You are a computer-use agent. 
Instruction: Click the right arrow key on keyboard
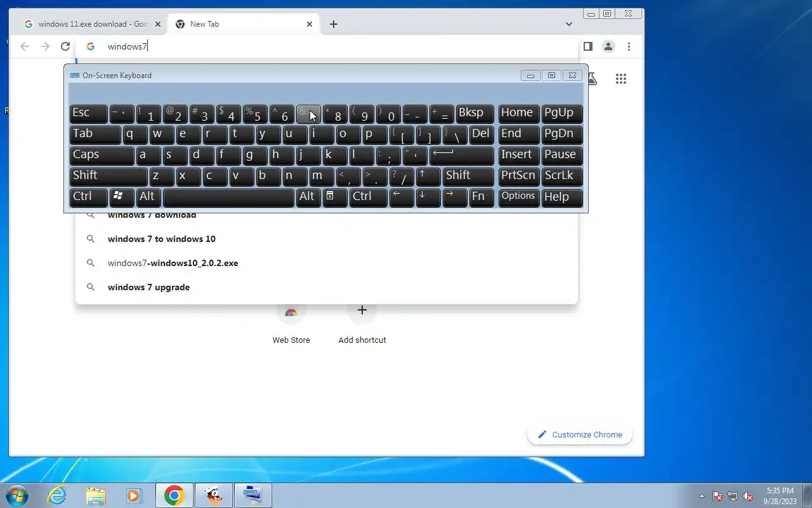pyautogui.click(x=455, y=198)
